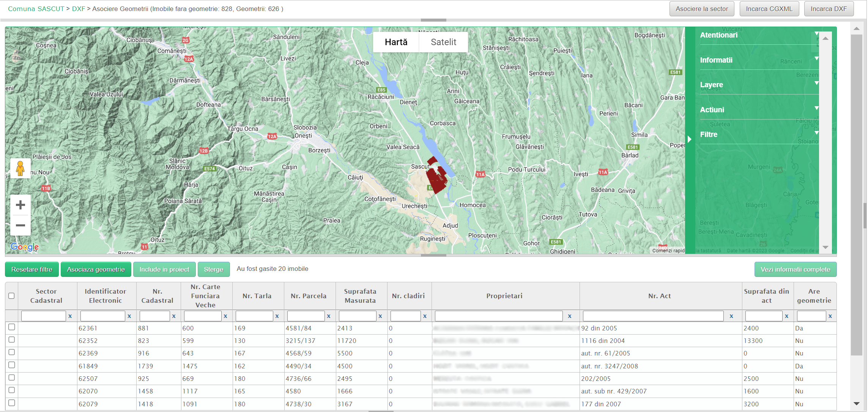Switch map to Satelit view
This screenshot has width=868, height=412.
443,42
